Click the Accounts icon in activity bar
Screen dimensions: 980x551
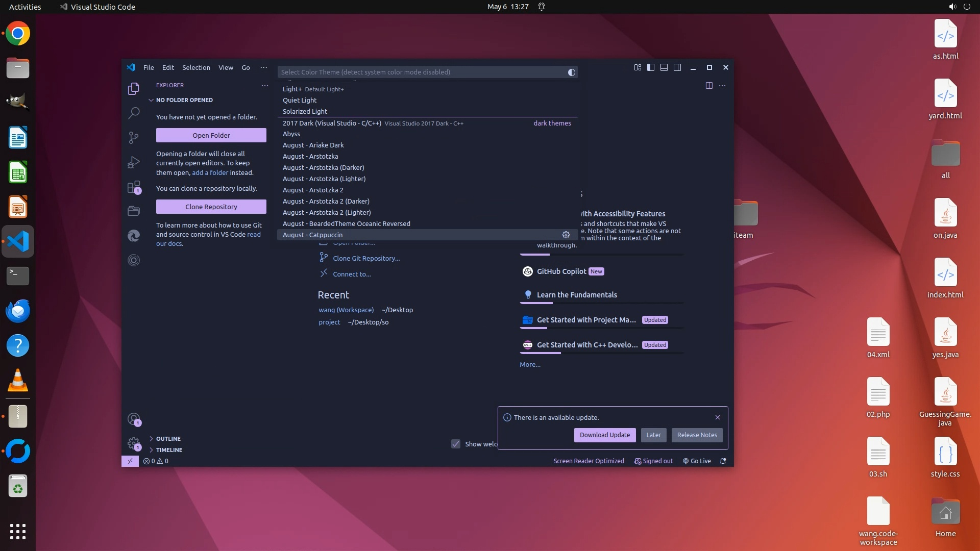click(x=134, y=419)
